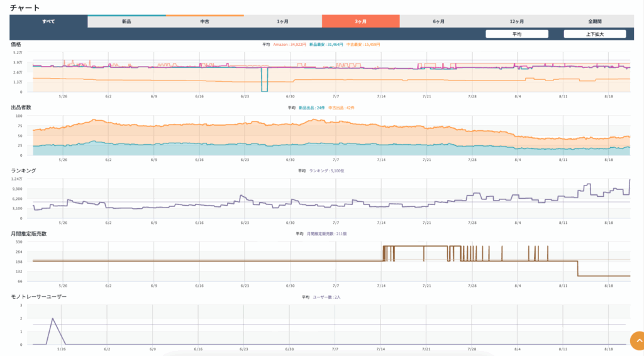Viewport: 644px width, 356px height.
Task: Toggle the Amazon price legend entry
Action: [x=289, y=45]
